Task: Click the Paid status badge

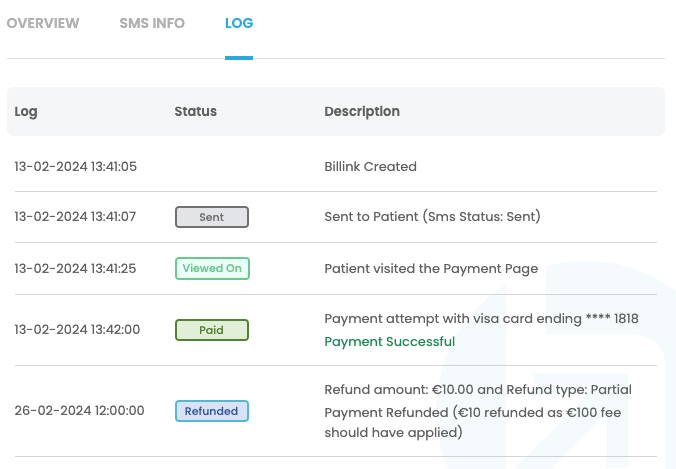Action: (x=212, y=330)
